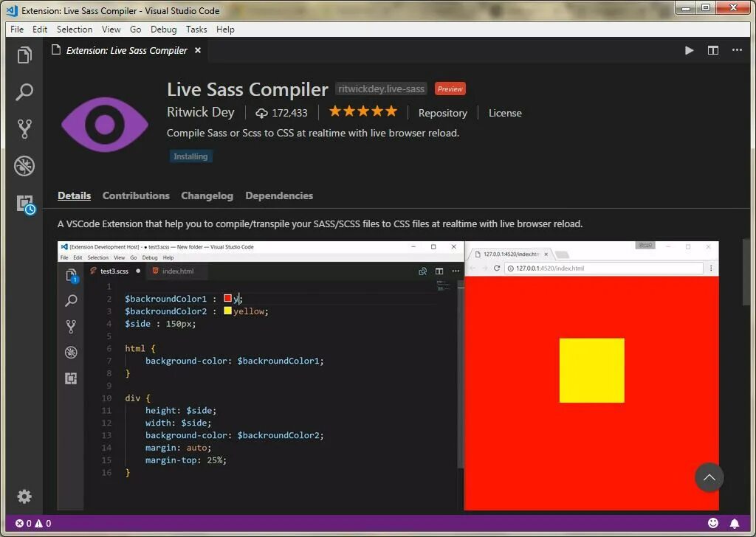Switch to the Dependencies tab

pyautogui.click(x=279, y=195)
